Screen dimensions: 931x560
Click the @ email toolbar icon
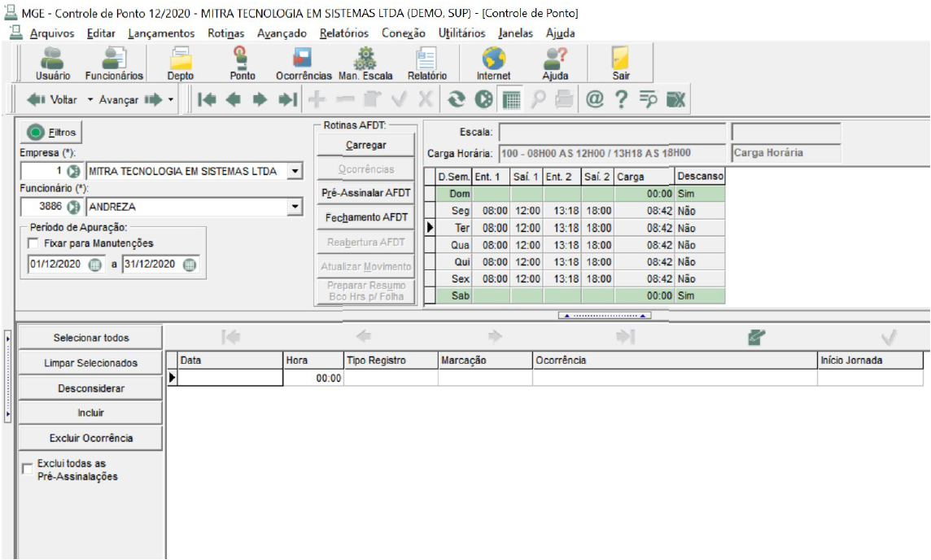click(x=594, y=99)
